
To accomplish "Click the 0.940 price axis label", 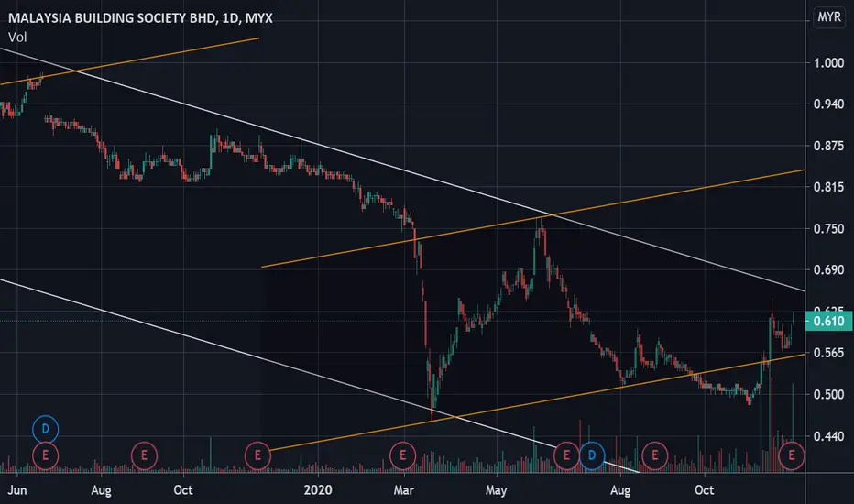I will 828,104.
